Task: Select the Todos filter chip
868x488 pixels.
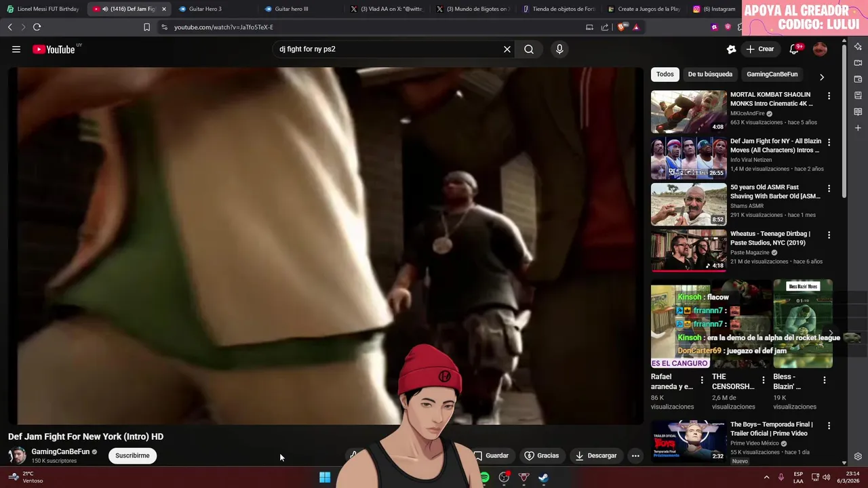Action: tap(665, 74)
